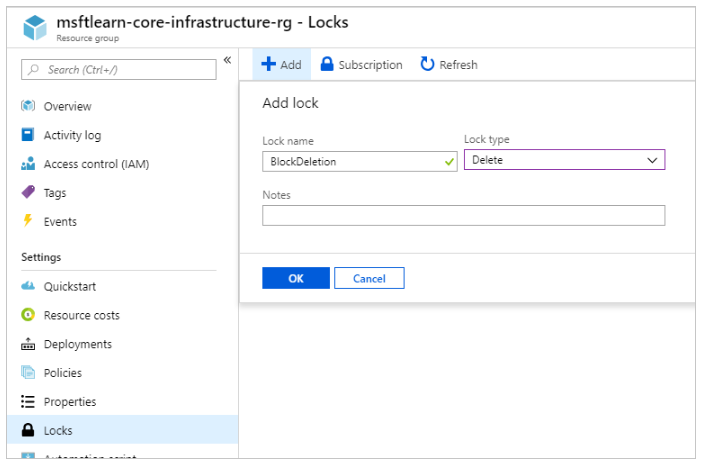Click into the Search (Ctrl+/) field
This screenshot has height=469, width=703.
118,69
